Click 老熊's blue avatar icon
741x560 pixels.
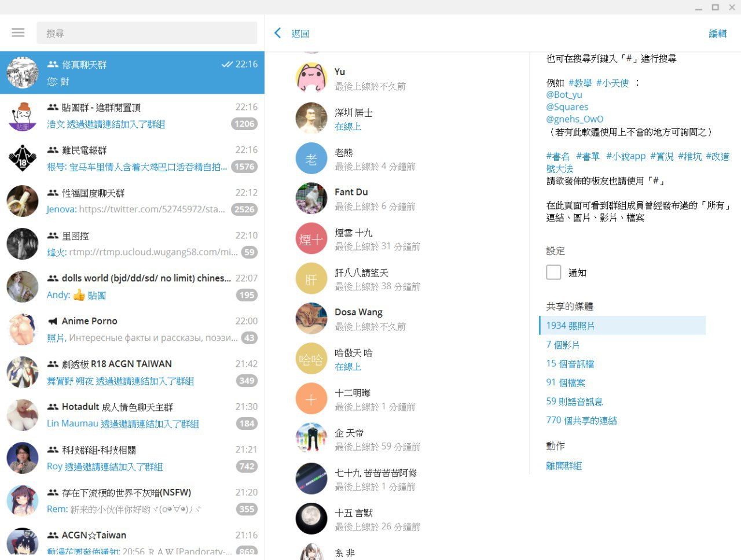311,159
